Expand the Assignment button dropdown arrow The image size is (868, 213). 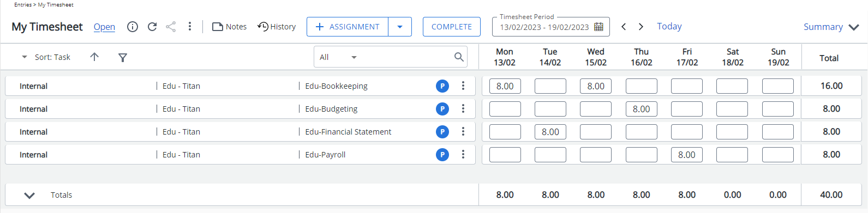click(400, 27)
